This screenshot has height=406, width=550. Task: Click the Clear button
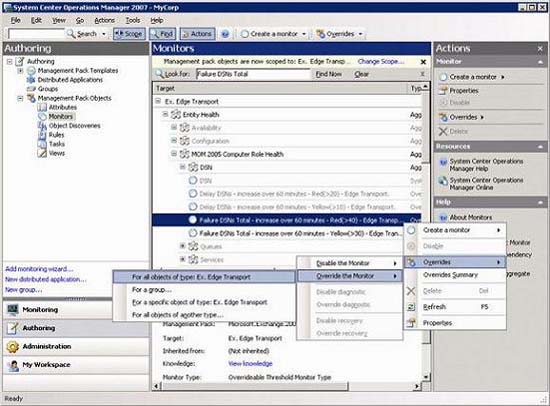[x=361, y=74]
